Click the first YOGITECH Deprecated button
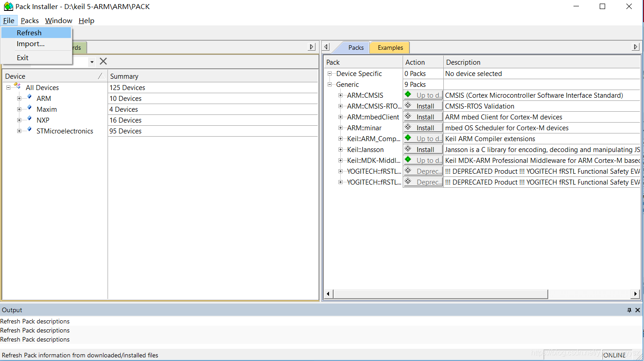 point(423,171)
